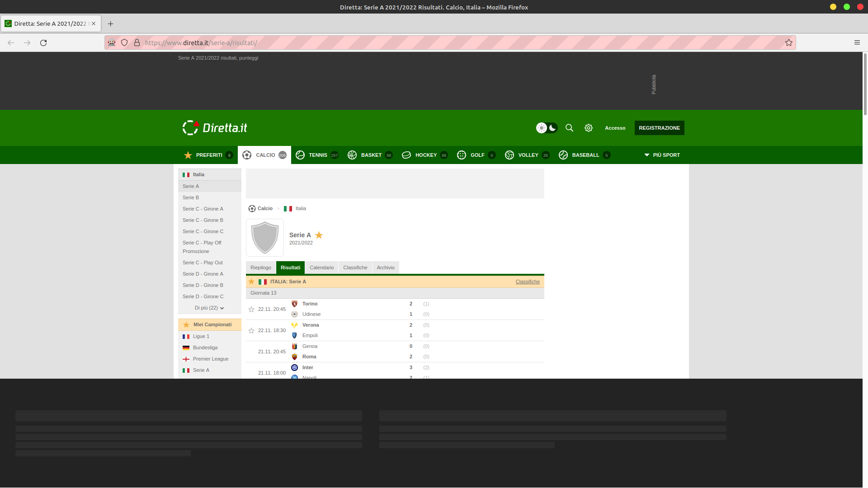Select the BASEBALL sport tab
This screenshot has width=868, height=488.
pyautogui.click(x=585, y=155)
